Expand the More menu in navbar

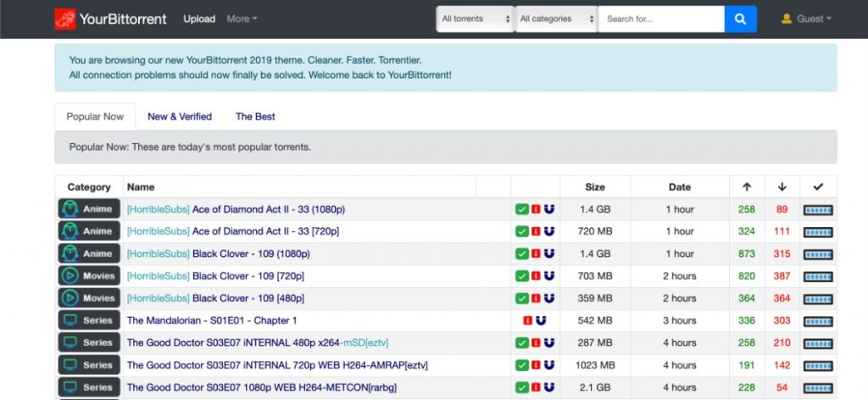242,19
